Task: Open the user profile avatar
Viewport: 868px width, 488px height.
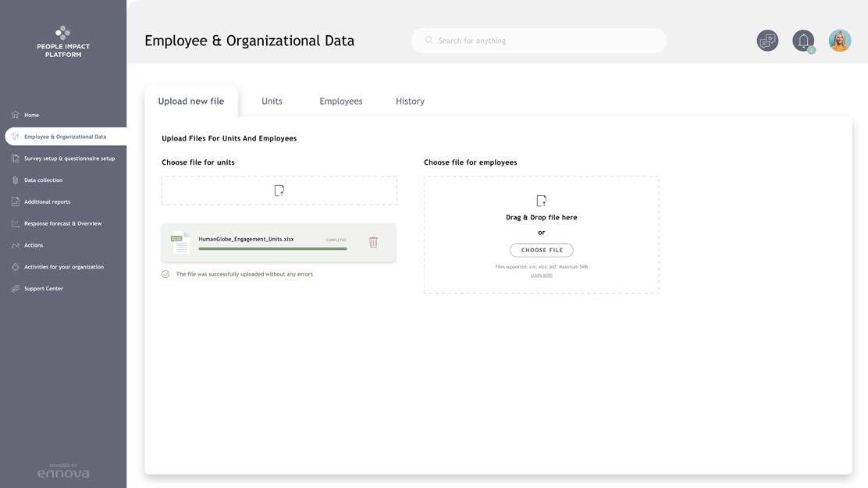Action: point(840,41)
